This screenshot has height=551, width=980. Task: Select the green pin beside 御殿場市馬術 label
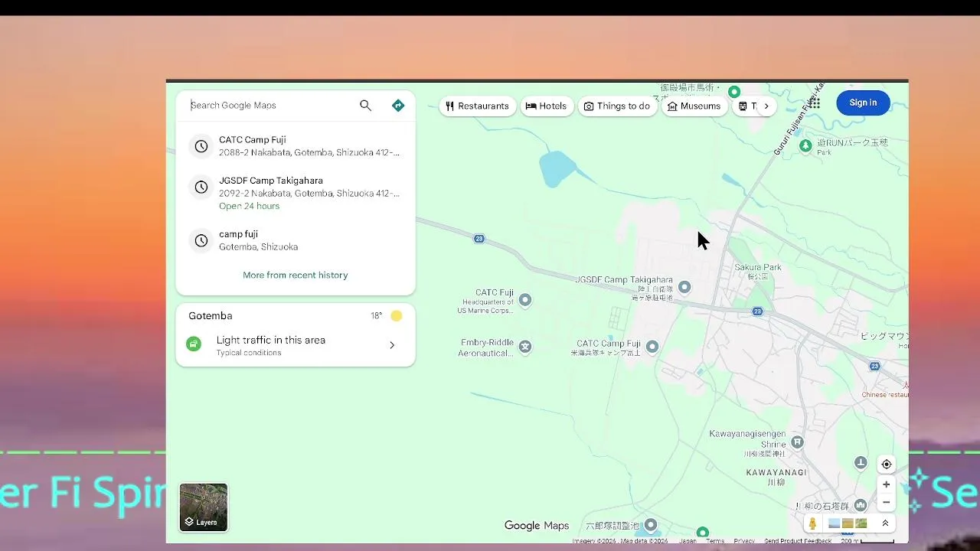pyautogui.click(x=734, y=92)
